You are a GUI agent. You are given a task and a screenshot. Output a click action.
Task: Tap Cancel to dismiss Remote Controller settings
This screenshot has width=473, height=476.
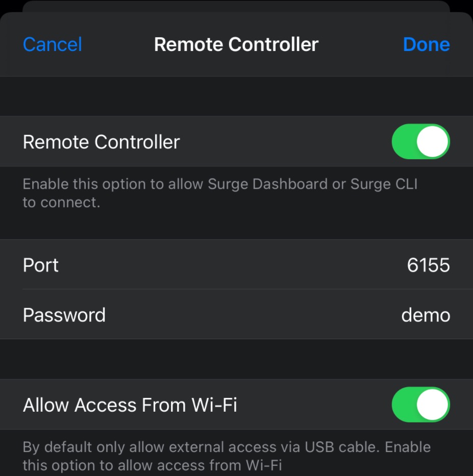(x=53, y=44)
